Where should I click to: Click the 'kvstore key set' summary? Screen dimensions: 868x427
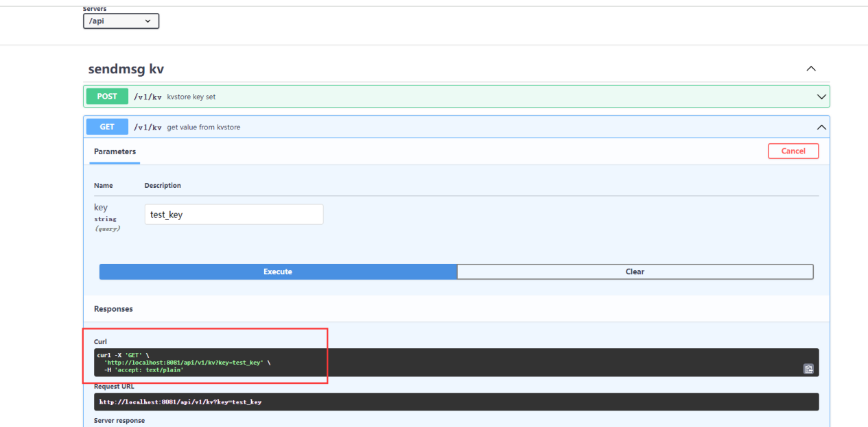coord(191,97)
